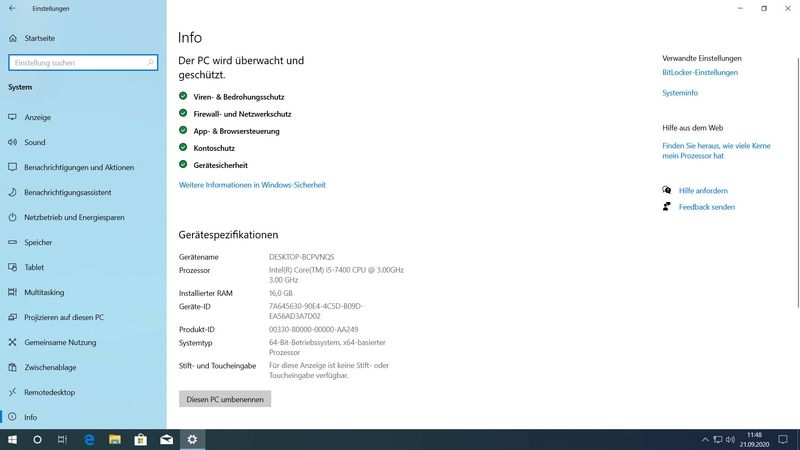Click Zwischenablage clipboard icon
This screenshot has width=800, height=450.
pos(13,367)
